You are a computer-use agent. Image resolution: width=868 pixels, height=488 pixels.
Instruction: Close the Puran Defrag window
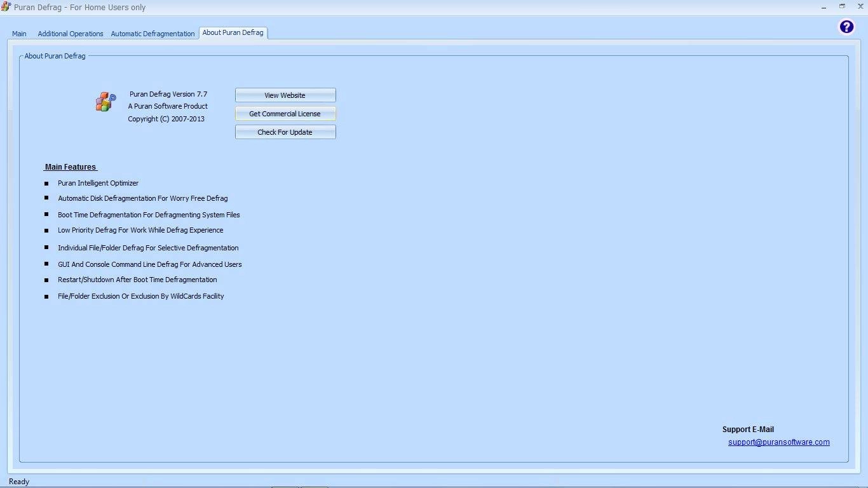coord(860,7)
